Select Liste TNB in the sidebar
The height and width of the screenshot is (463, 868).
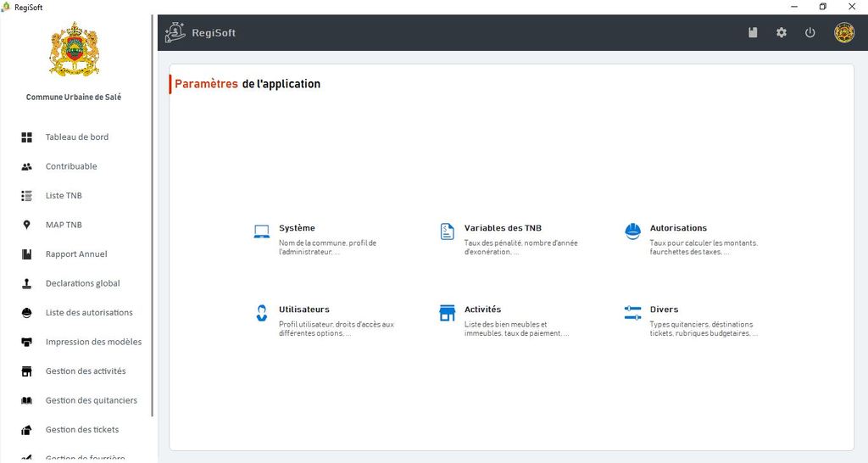tap(64, 196)
